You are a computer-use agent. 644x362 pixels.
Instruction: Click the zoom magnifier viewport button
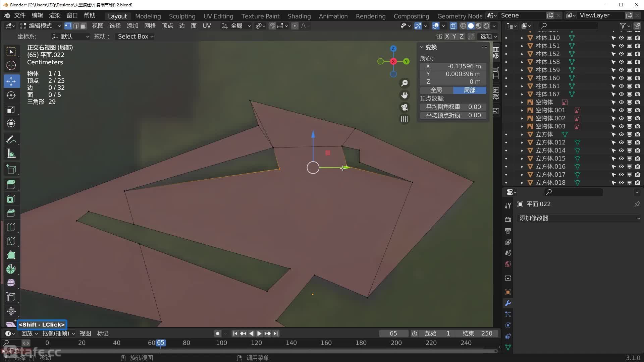405,83
